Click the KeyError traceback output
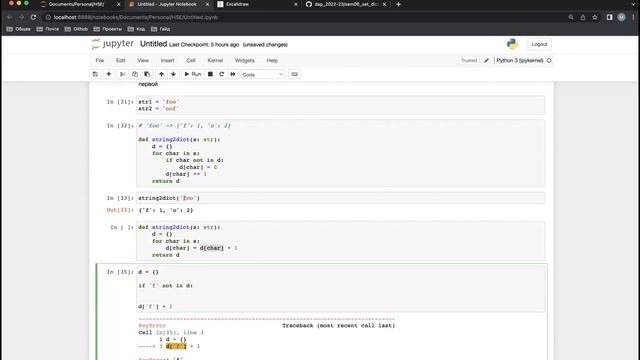 tap(267, 338)
